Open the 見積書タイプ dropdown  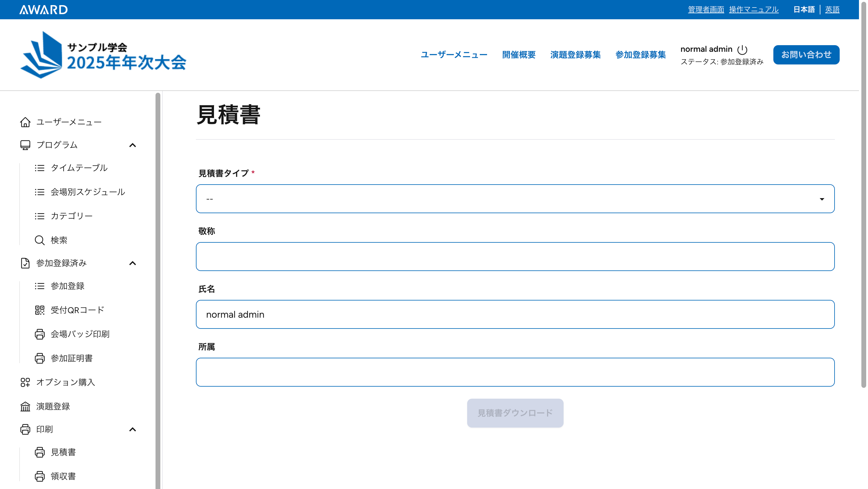[x=515, y=199]
